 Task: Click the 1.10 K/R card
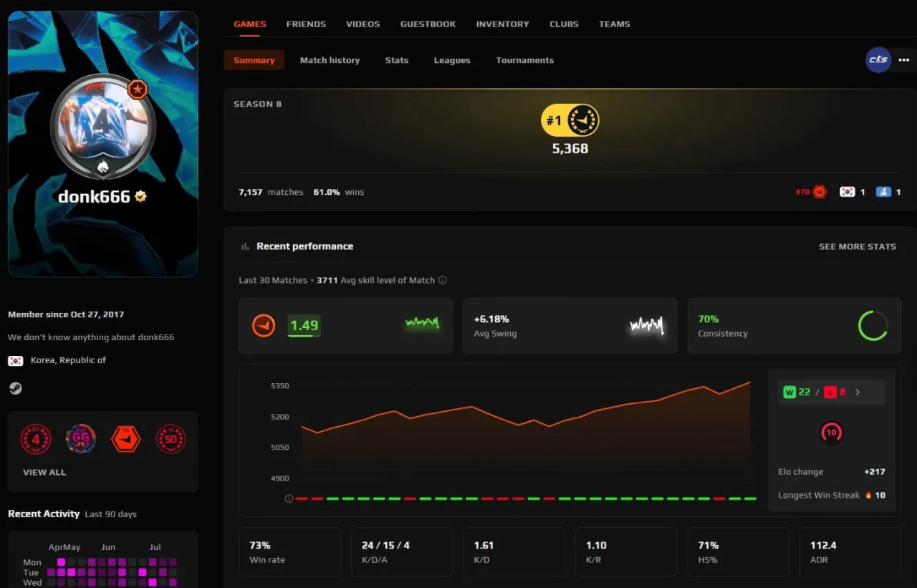coord(626,552)
